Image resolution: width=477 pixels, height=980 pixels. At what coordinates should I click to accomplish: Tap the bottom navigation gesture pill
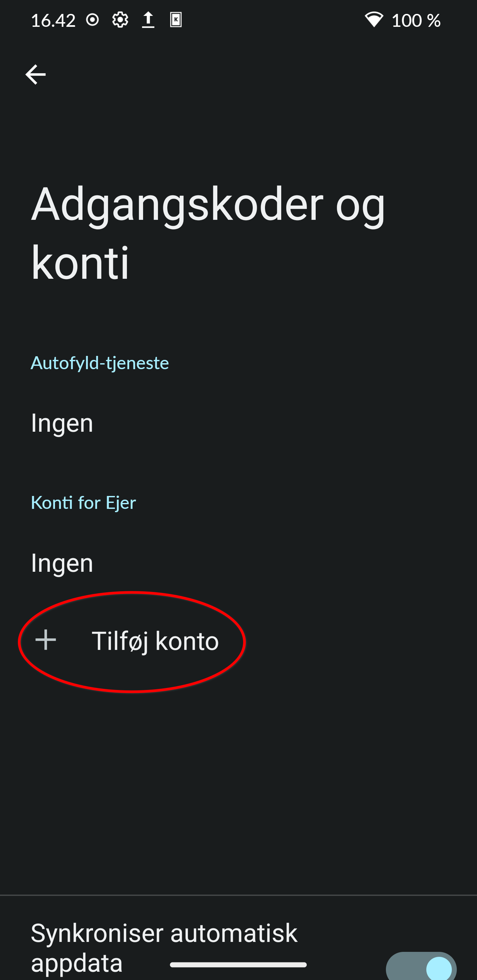238,964
